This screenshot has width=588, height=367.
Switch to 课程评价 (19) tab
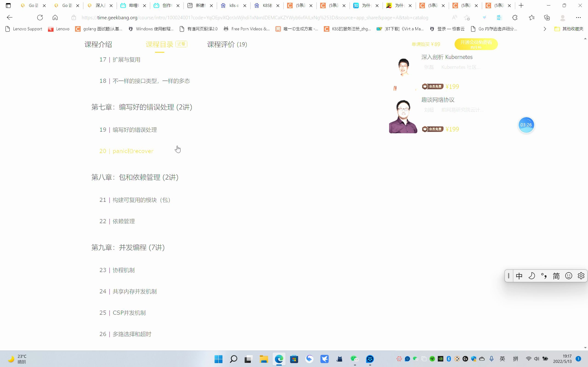(x=227, y=44)
